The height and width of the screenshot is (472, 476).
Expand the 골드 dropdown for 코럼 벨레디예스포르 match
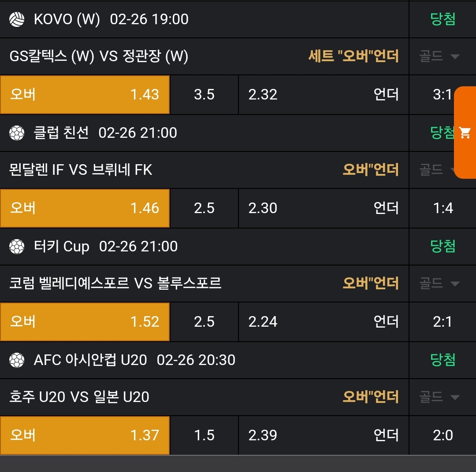[439, 283]
